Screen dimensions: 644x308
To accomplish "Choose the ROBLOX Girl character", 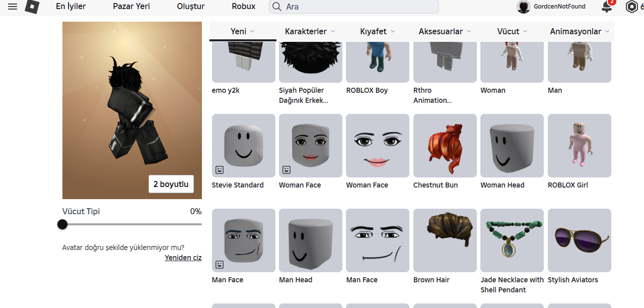I will point(580,146).
